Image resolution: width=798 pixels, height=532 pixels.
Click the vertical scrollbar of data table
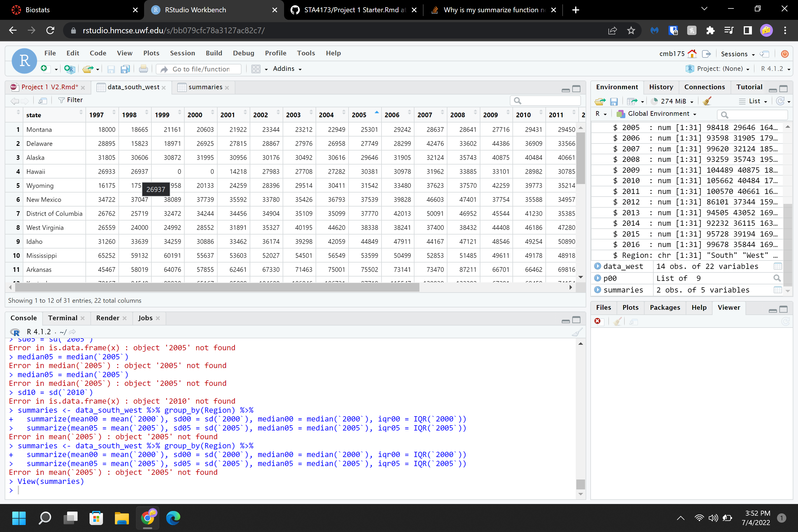tap(580, 159)
